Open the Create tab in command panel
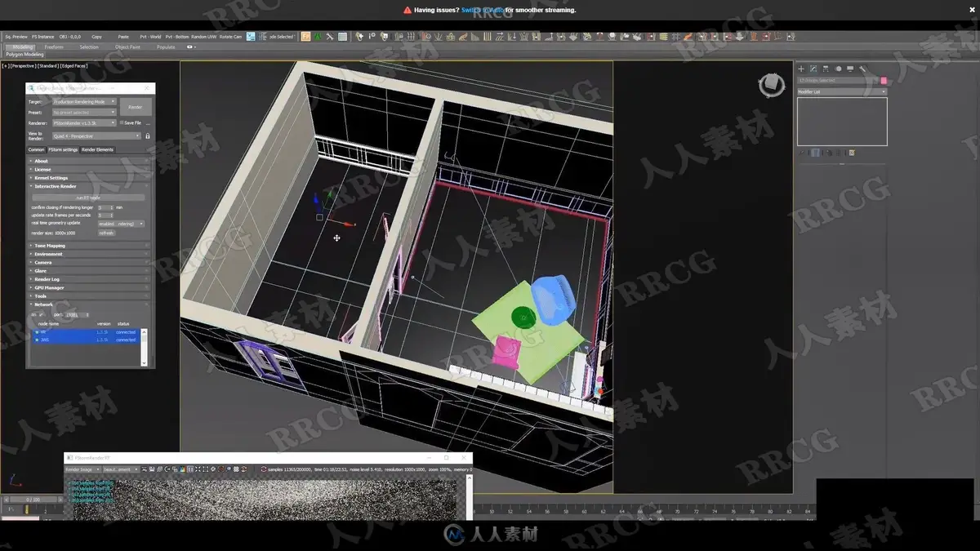This screenshot has width=980, height=551. (x=801, y=69)
